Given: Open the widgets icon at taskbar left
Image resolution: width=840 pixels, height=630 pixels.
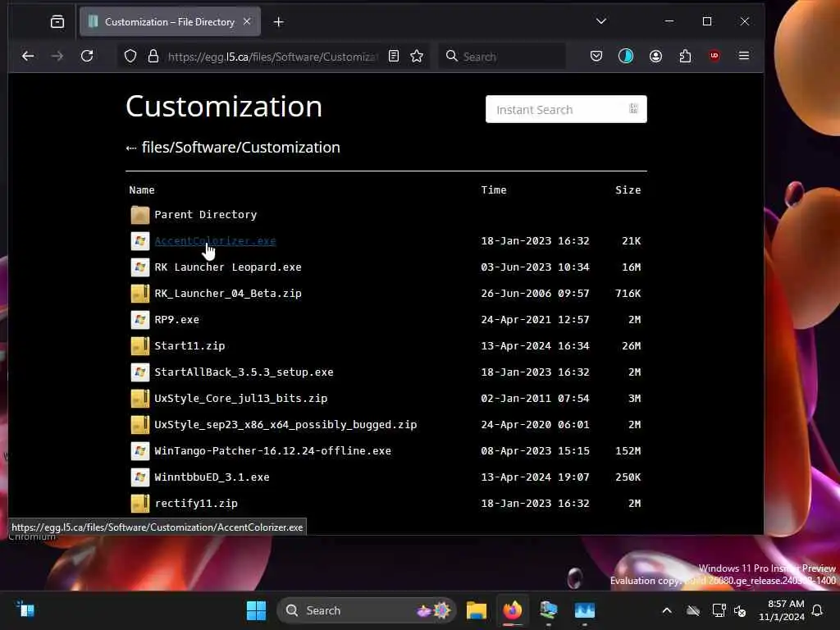Looking at the screenshot, I should (x=25, y=609).
